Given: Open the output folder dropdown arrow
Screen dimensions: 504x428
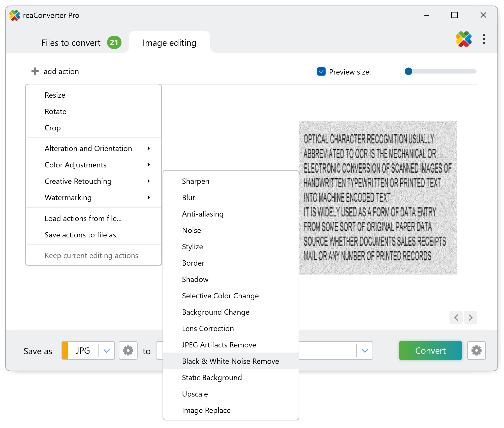Looking at the screenshot, I should click(365, 351).
